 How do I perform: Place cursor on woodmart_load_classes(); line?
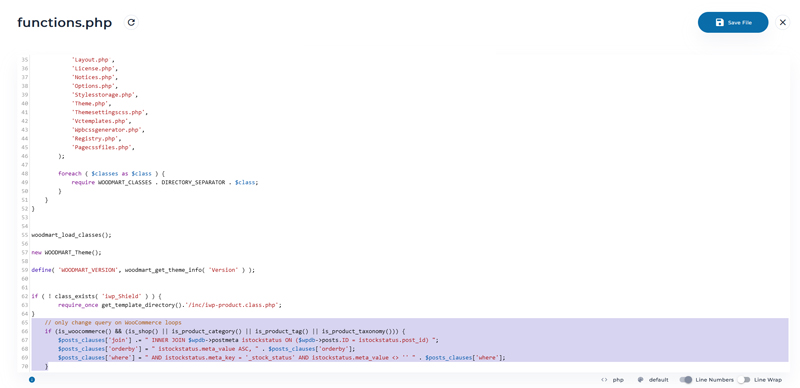(71, 235)
